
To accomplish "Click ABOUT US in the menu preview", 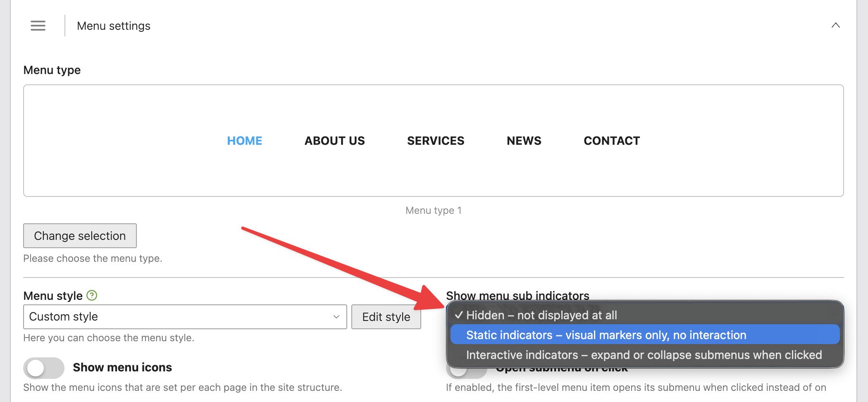I will tap(334, 141).
